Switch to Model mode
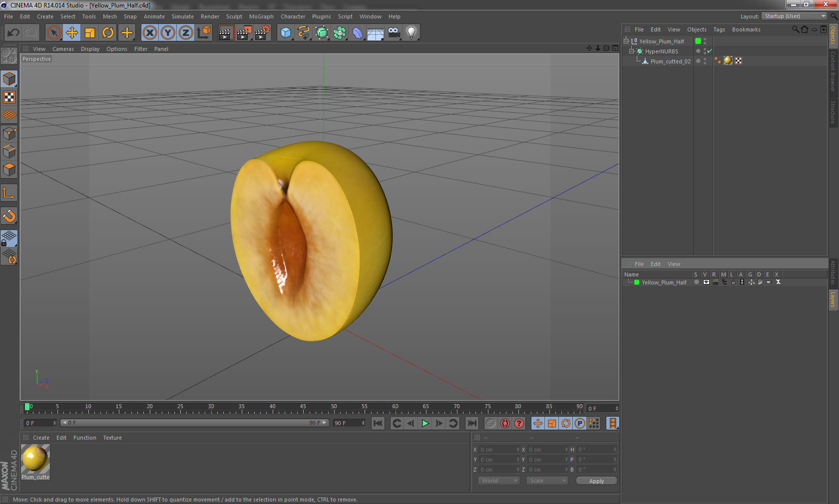This screenshot has width=839, height=504. (9, 79)
